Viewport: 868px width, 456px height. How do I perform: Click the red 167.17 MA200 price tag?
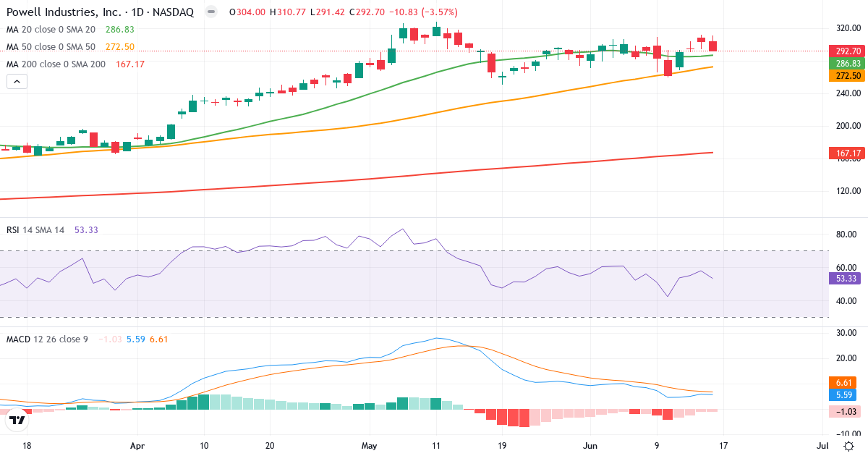click(x=847, y=153)
